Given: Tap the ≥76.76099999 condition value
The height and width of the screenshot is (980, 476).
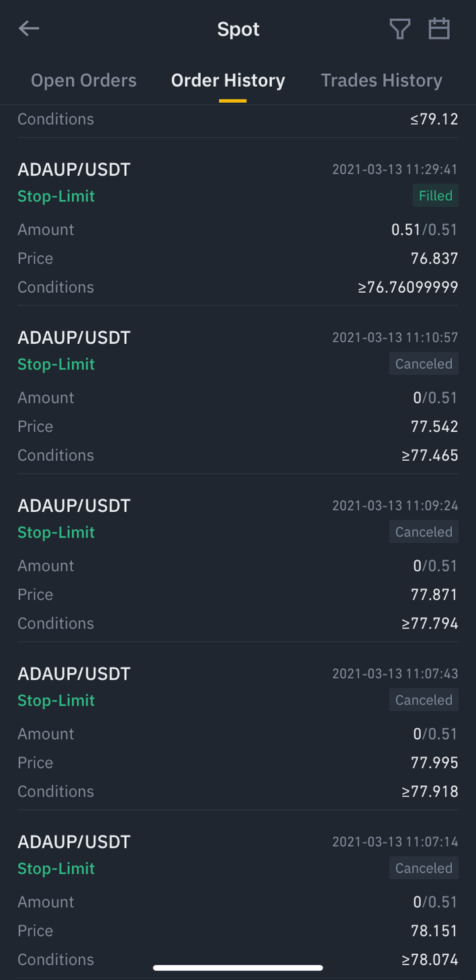Looking at the screenshot, I should pos(408,287).
